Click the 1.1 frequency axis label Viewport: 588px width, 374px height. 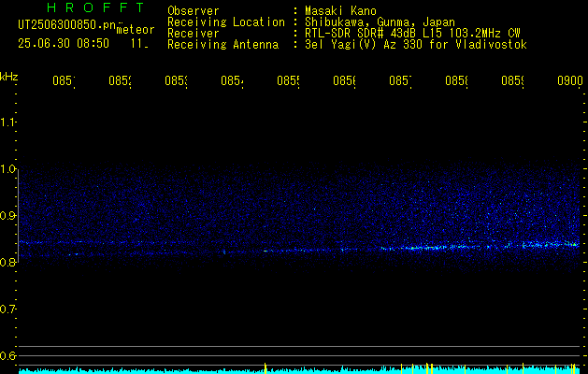tap(7, 122)
